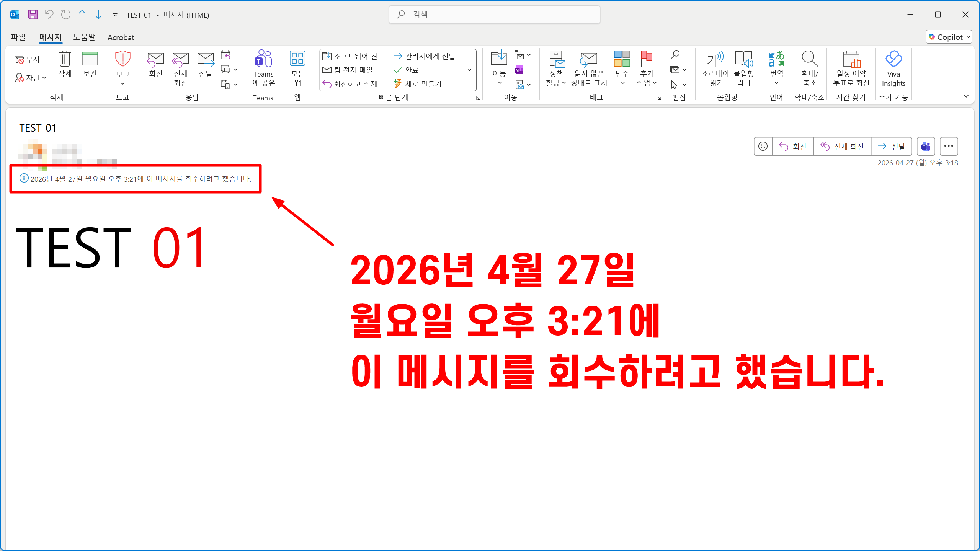Open the File (파일) tab
Screen dimensions: 980x551
pyautogui.click(x=18, y=37)
